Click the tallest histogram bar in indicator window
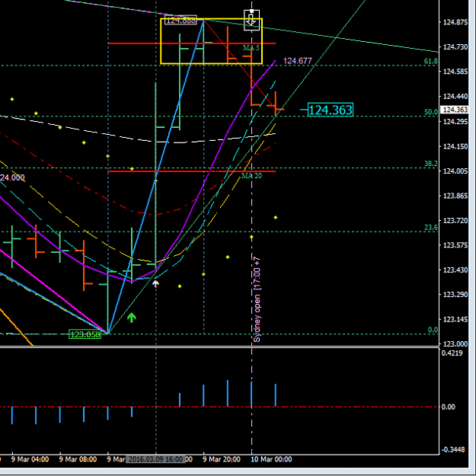Viewport: 476px width, 476px height. coord(228,394)
